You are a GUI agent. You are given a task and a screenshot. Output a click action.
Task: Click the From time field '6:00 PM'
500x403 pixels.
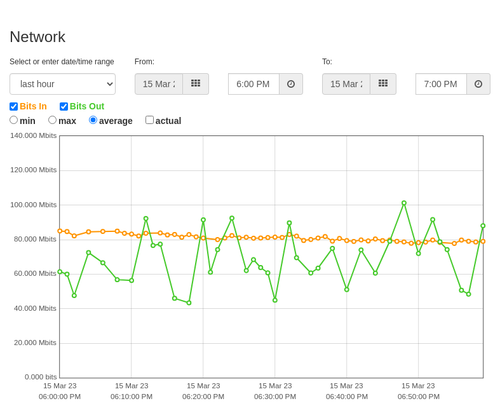click(x=254, y=84)
